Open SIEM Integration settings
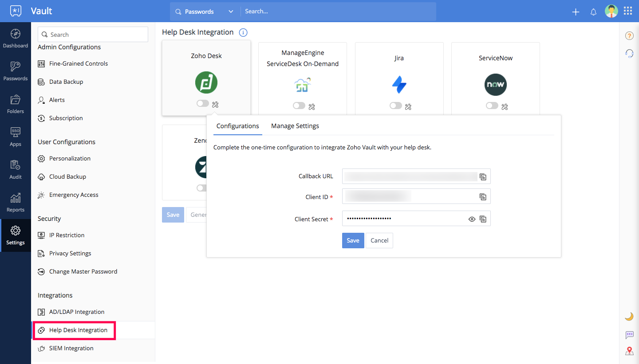639x364 pixels. 71,348
